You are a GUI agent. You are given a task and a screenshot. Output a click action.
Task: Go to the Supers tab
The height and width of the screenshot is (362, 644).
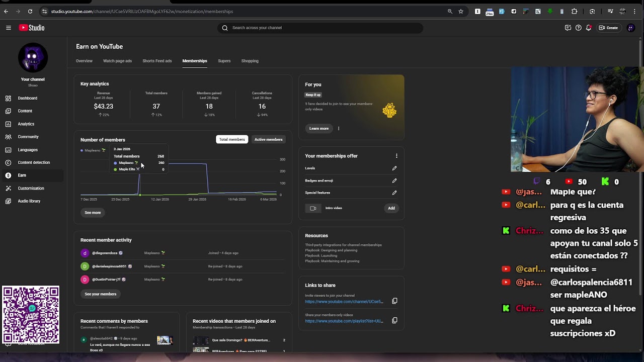[x=224, y=61]
